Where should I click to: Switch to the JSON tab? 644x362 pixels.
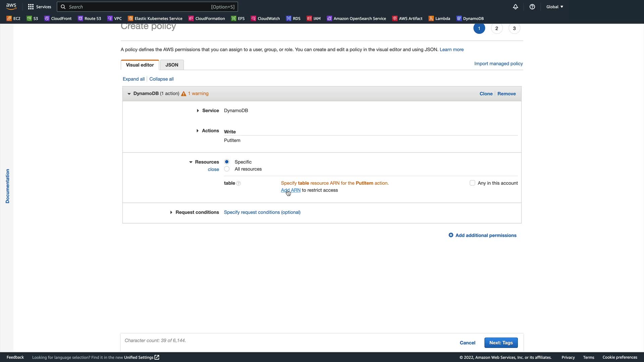coord(172,65)
